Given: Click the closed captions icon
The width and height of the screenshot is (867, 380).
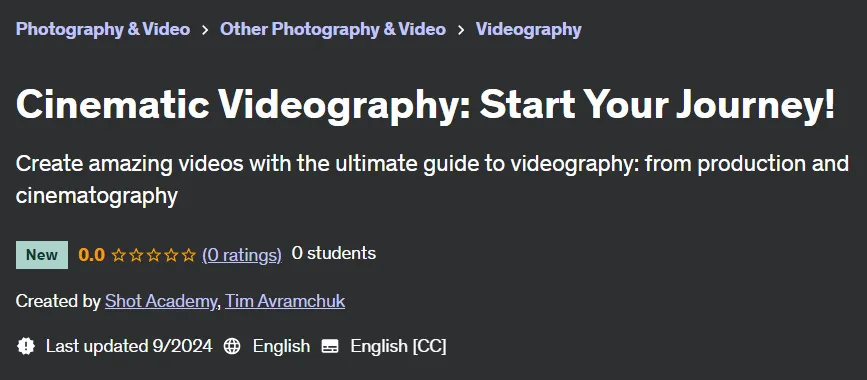Looking at the screenshot, I should [x=330, y=347].
